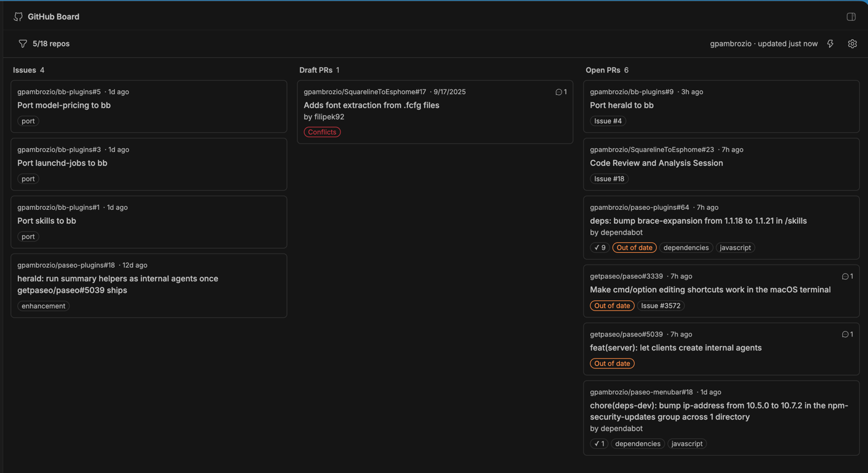Click Out of date badge on paseo#3339
868x473 pixels.
[x=612, y=306]
